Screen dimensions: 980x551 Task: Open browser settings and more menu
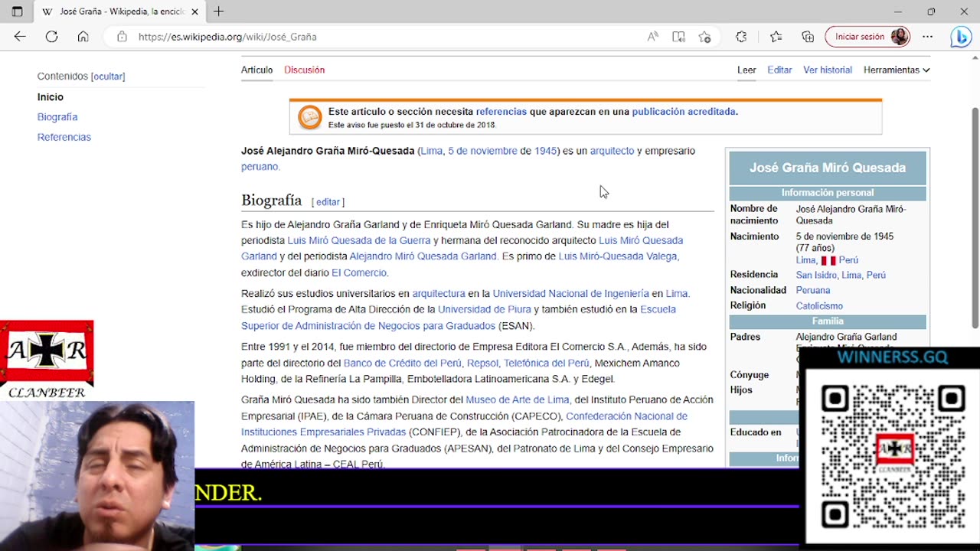(927, 37)
